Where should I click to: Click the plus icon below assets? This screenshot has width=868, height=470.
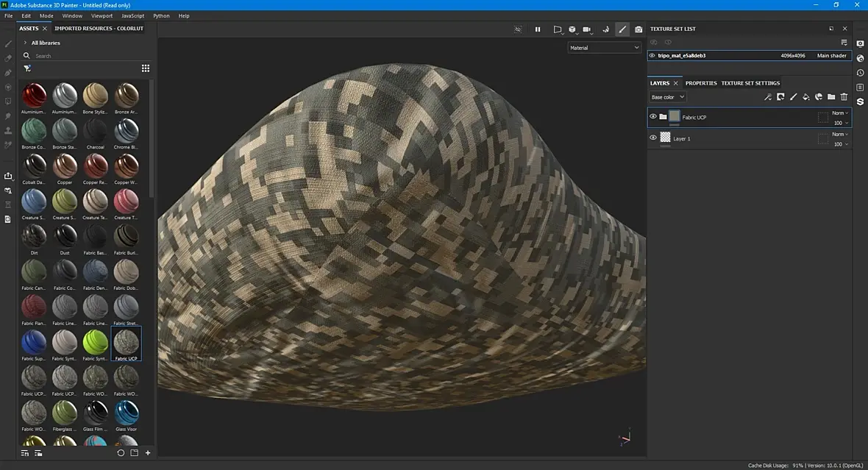pyautogui.click(x=148, y=453)
